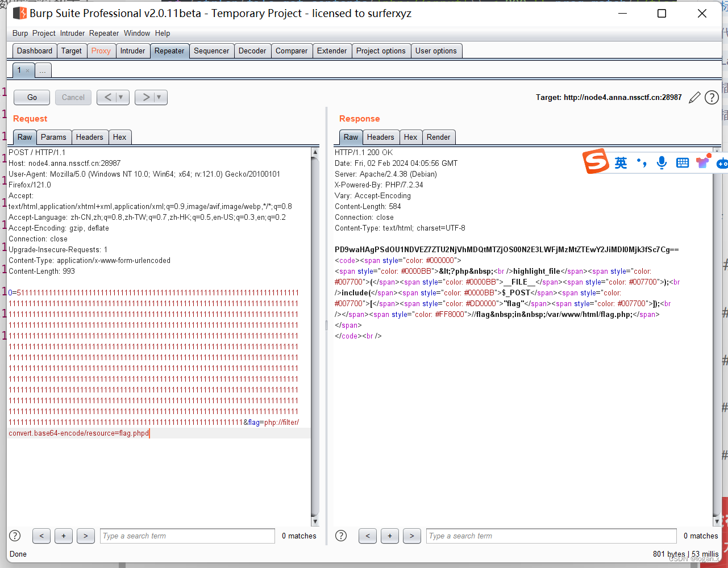Select Request Hex tab
This screenshot has width=728, height=568.
tap(119, 137)
